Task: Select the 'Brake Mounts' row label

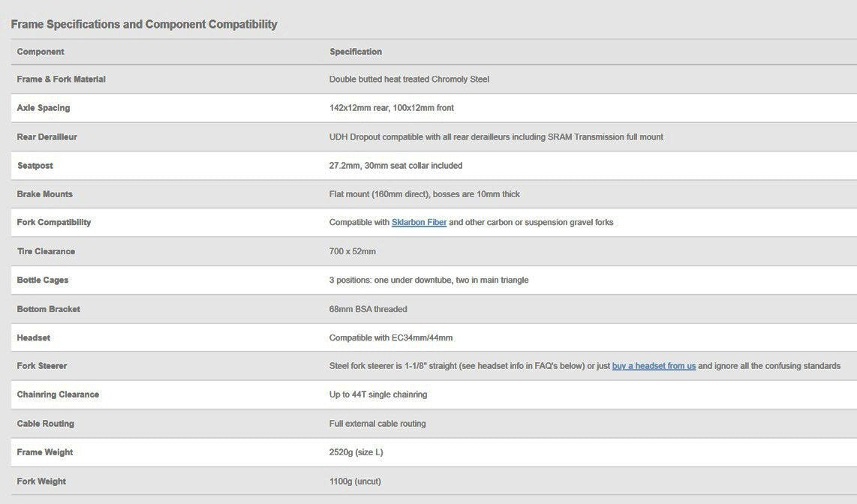Action: tap(45, 193)
